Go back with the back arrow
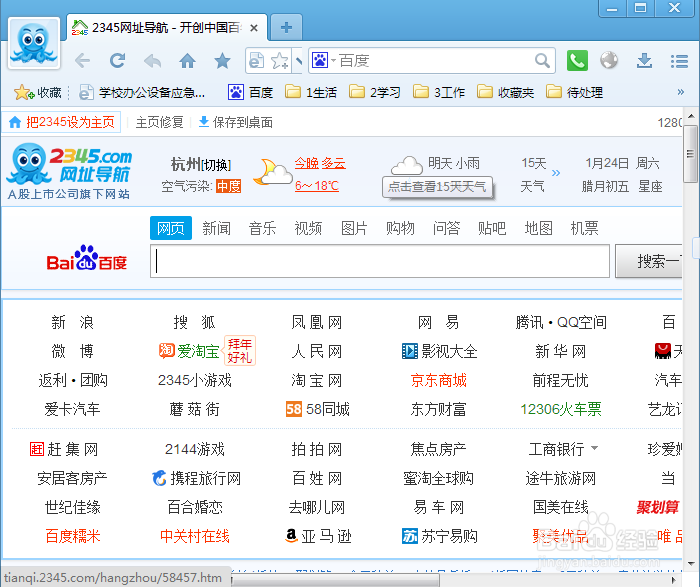The image size is (700, 587). (83, 60)
